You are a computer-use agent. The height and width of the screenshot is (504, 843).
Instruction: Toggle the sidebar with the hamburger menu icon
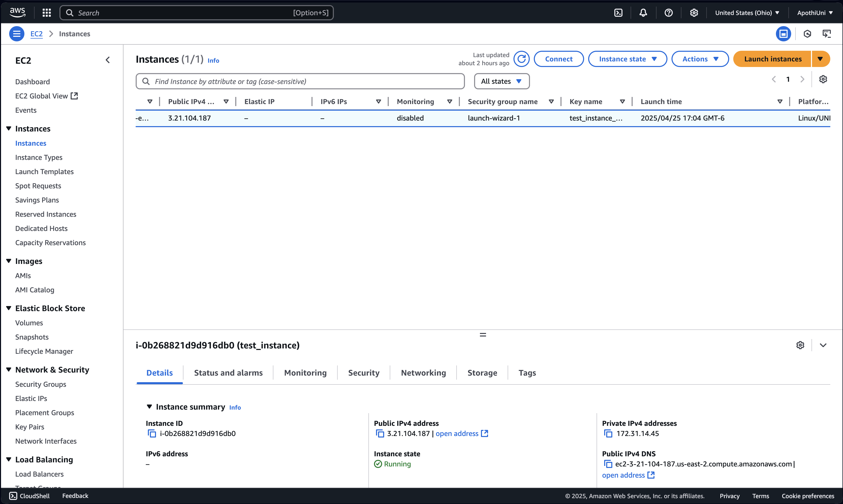(16, 33)
